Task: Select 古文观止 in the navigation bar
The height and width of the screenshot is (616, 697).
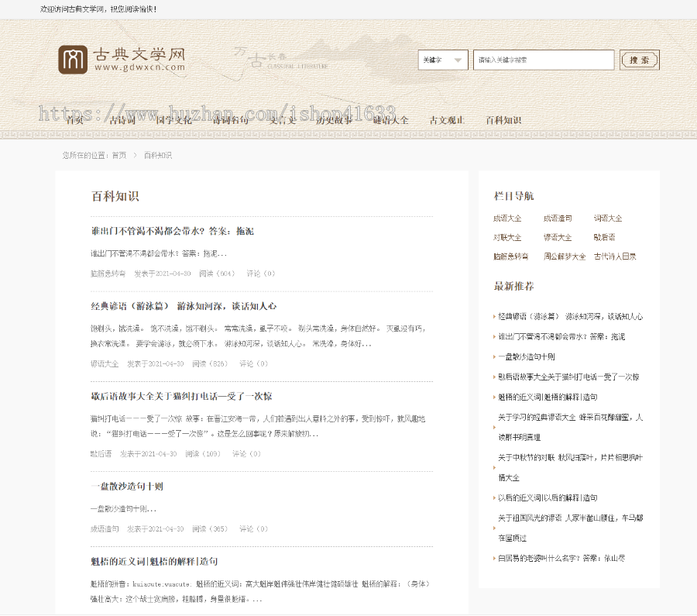Action: pos(447,120)
